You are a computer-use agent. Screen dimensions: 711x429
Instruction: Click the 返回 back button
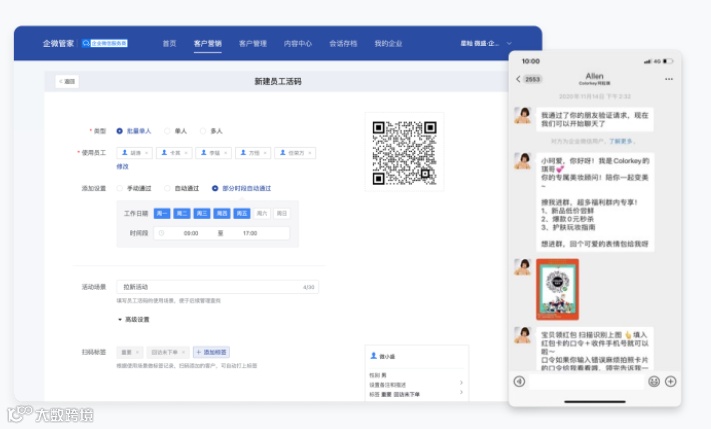coord(67,82)
